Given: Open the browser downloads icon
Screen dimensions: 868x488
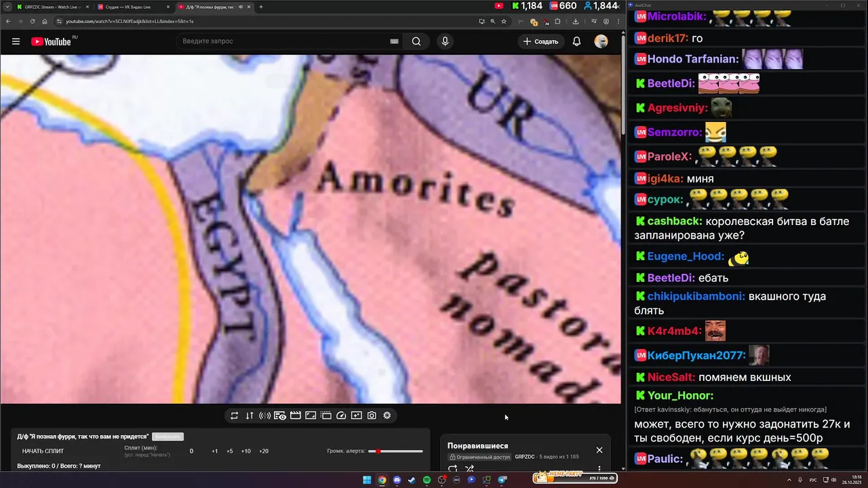Looking at the screenshot, I should (575, 21).
